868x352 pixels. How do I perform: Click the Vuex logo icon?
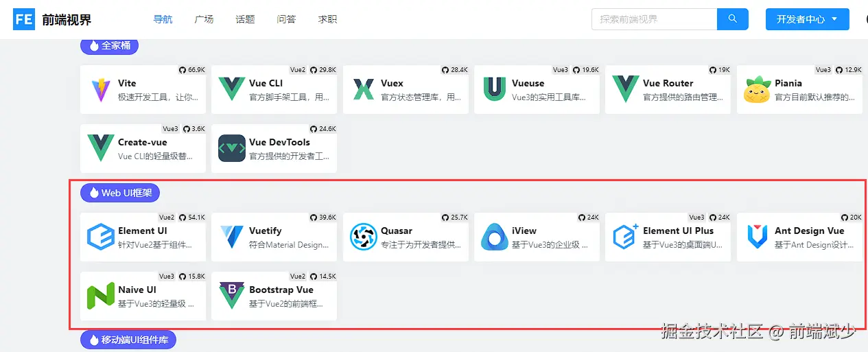tap(363, 90)
